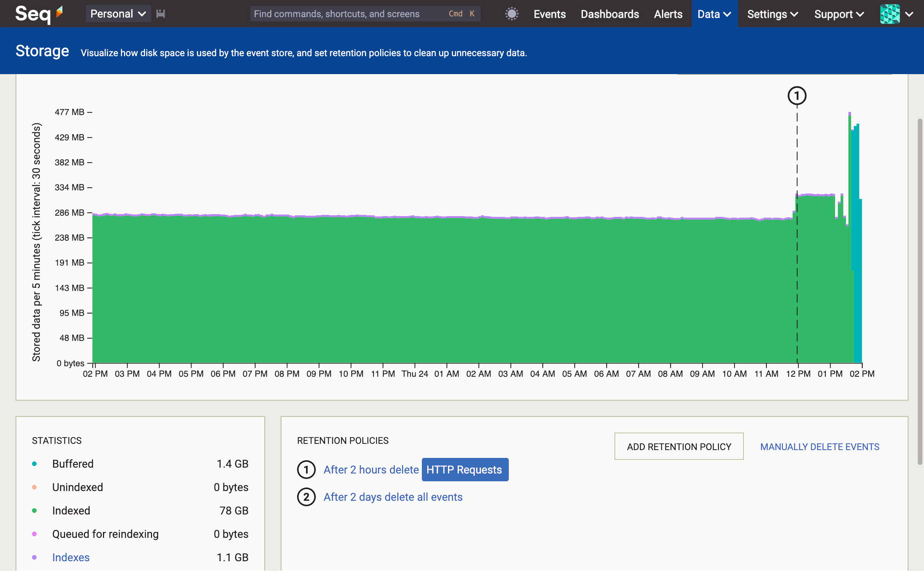Expand the Settings menu
This screenshot has width=924, height=571.
click(x=773, y=14)
